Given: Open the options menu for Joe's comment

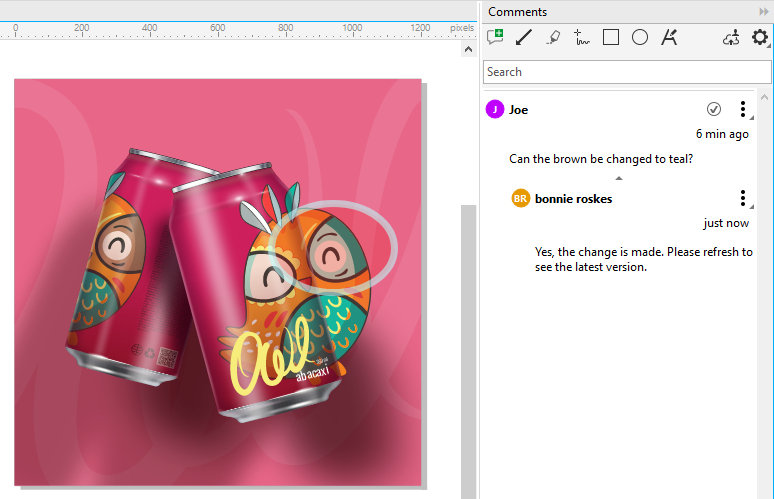Looking at the screenshot, I should pyautogui.click(x=743, y=109).
